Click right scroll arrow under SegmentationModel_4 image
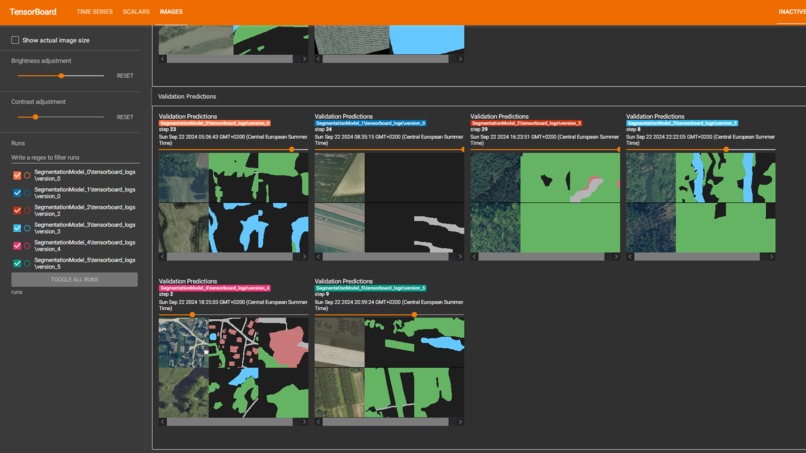Screen dimensions: 806x453 click(x=304, y=422)
